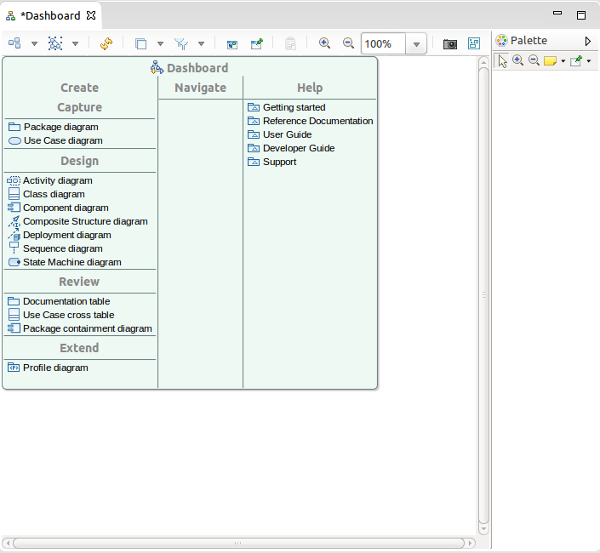
Task: Open the zoom percentage dropdown
Action: [417, 44]
